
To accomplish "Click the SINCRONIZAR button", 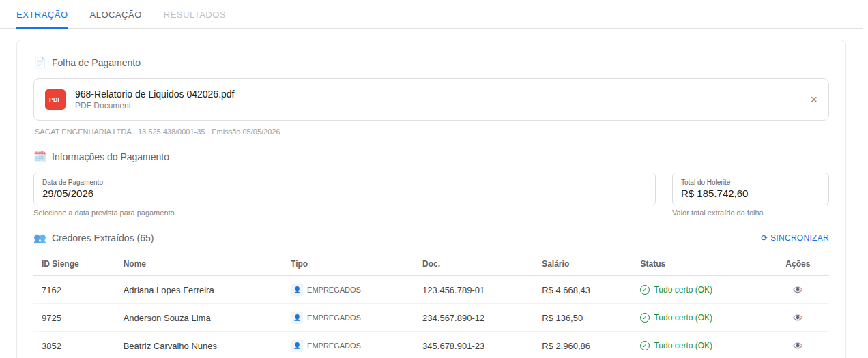I will (795, 238).
